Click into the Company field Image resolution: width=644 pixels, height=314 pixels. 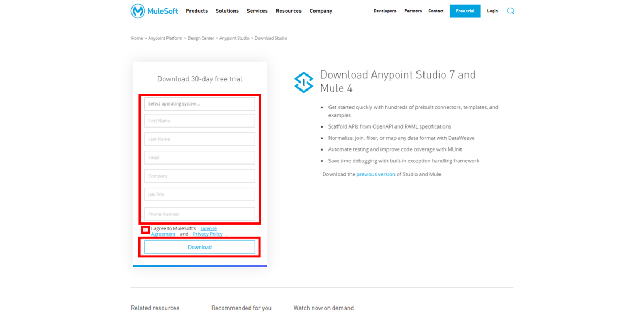200,176
